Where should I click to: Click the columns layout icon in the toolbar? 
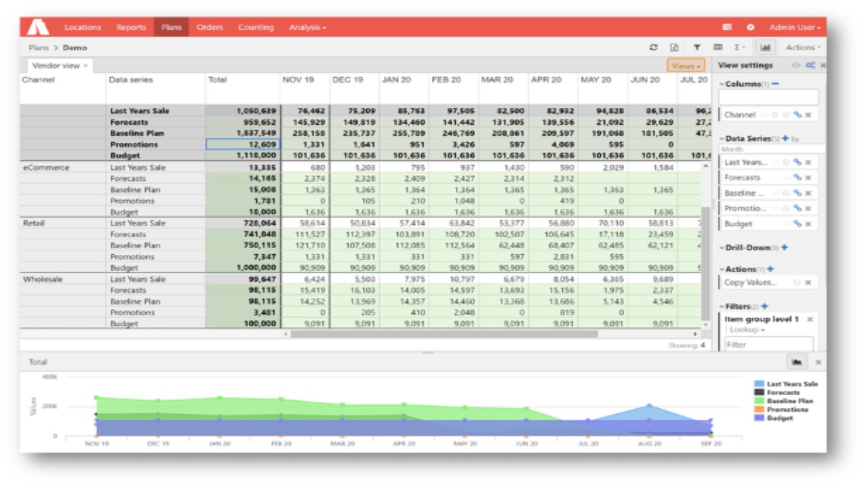pyautogui.click(x=717, y=47)
